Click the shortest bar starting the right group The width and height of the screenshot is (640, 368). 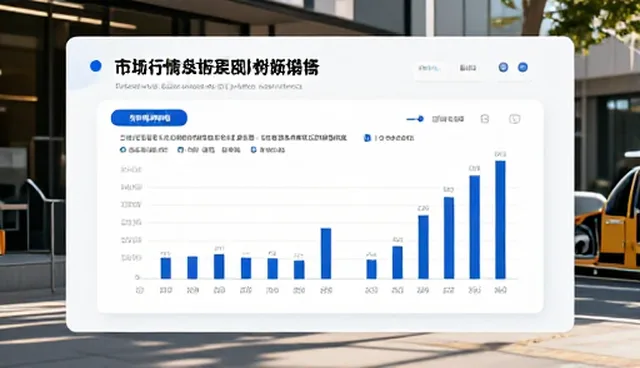[x=371, y=269]
